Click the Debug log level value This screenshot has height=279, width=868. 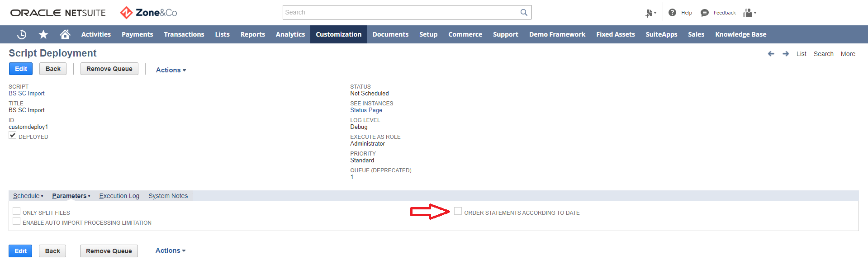tap(359, 127)
